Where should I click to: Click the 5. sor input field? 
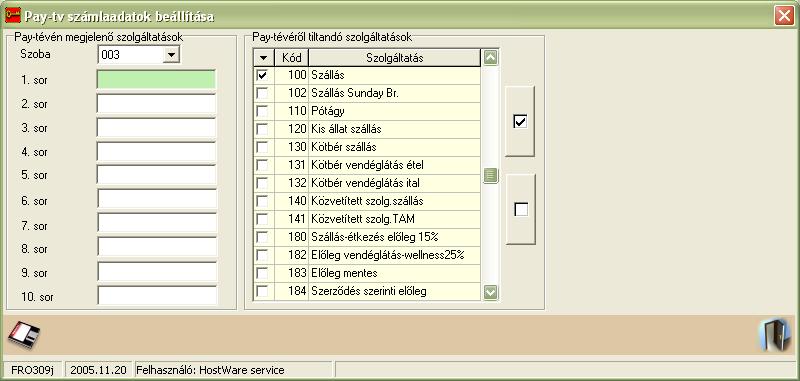(156, 175)
